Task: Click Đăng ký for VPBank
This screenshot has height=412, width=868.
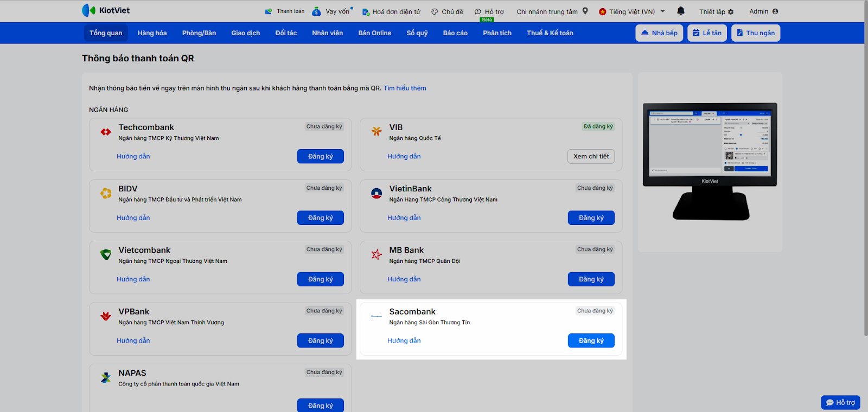Action: [x=321, y=340]
